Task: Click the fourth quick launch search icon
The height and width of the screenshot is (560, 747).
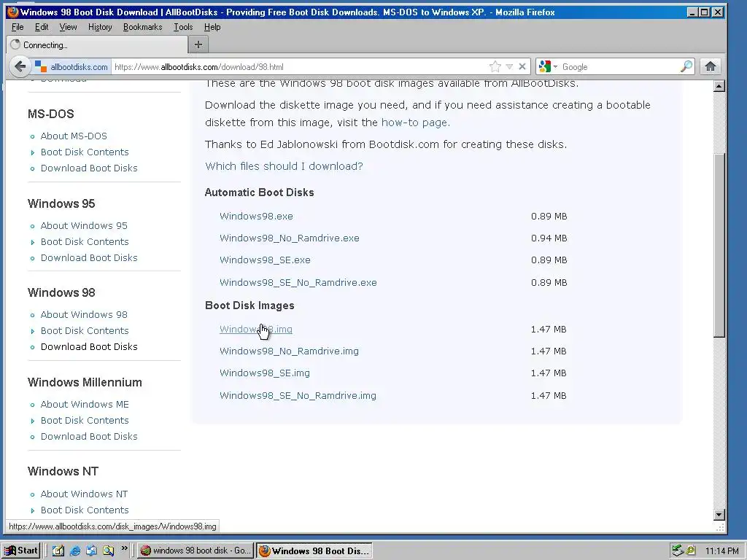Action: 108,551
